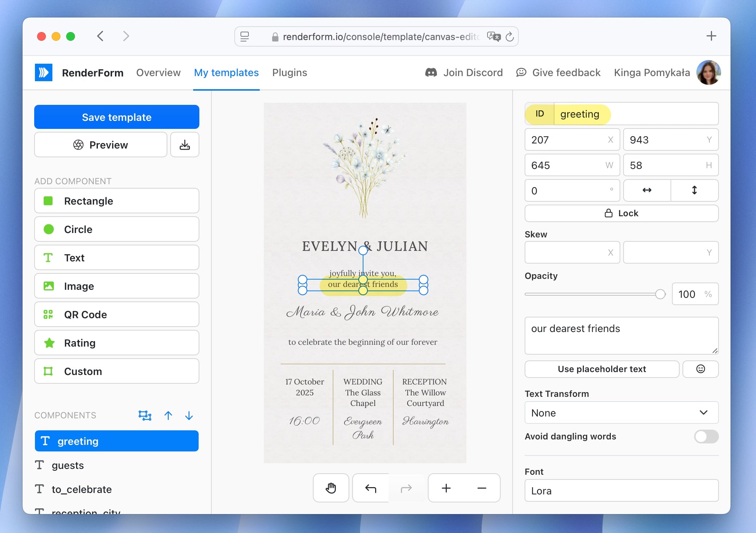This screenshot has width=756, height=533.
Task: Toggle Avoid dangling words switch
Action: click(706, 436)
